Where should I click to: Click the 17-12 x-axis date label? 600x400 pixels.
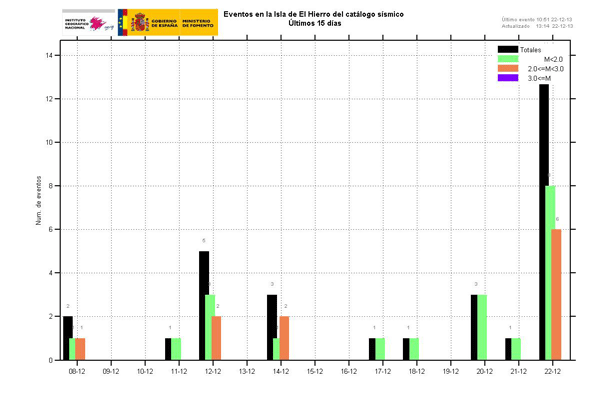click(x=382, y=371)
